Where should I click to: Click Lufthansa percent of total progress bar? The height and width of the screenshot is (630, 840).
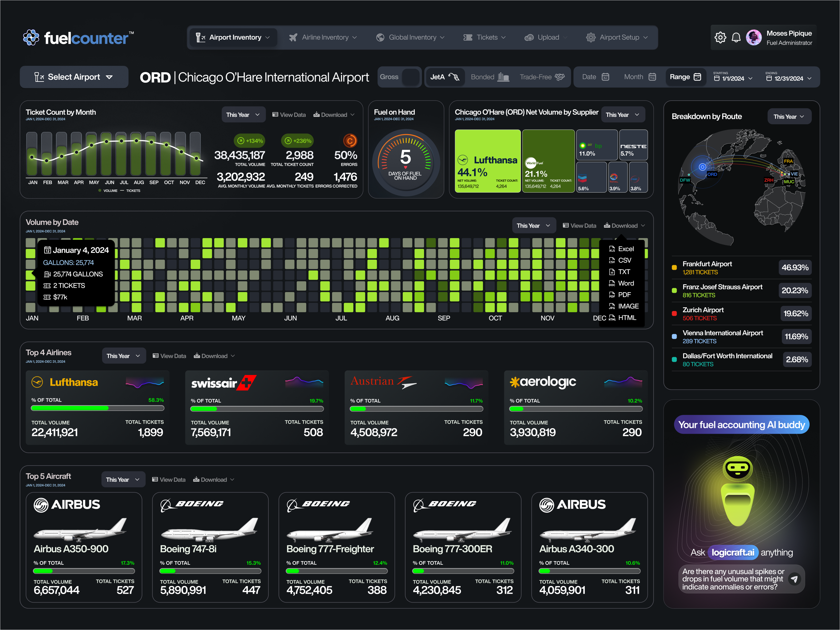click(97, 408)
